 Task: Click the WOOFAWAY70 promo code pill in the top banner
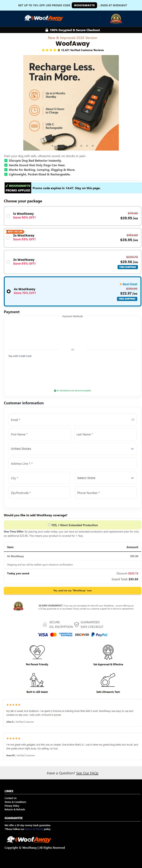click(84, 5)
